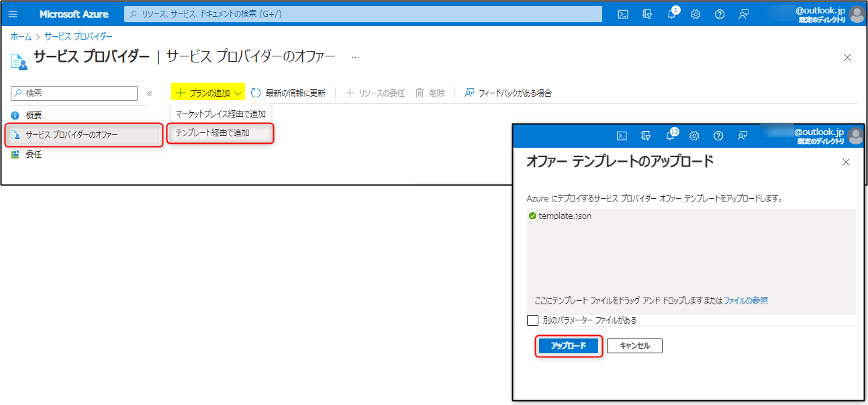Viewport: 868px width, 405px height.
Task: Click the resource search box in header
Action: 363,14
